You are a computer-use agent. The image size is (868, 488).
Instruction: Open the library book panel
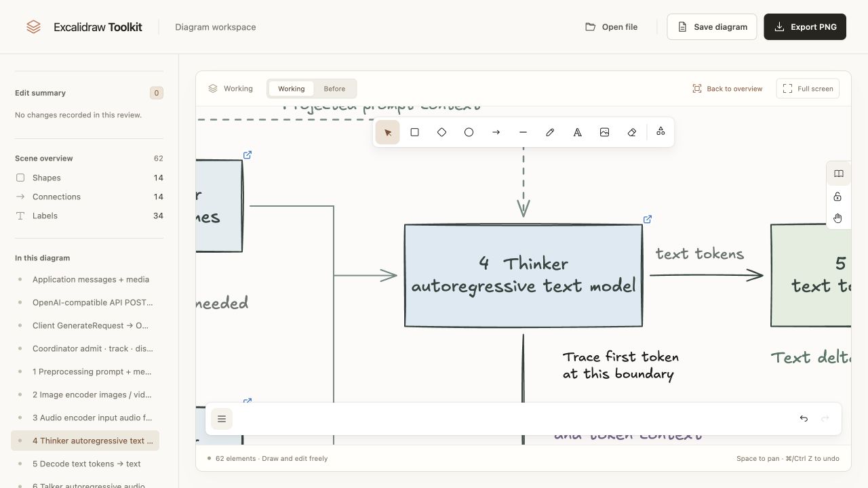click(x=838, y=174)
